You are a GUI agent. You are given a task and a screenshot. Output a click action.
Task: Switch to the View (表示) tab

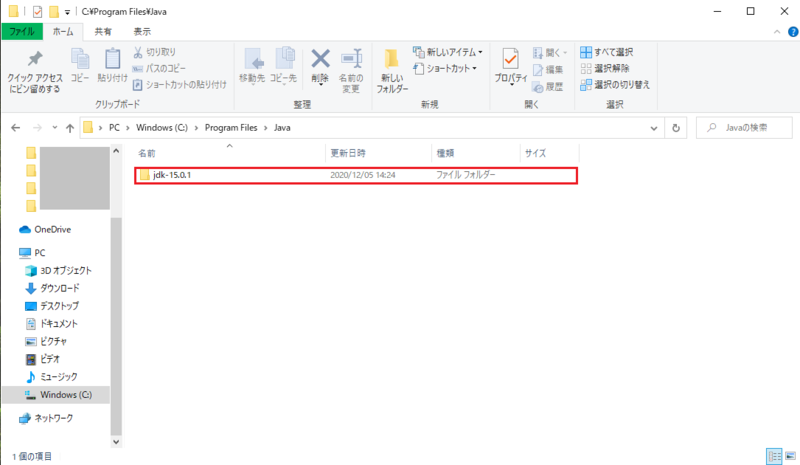(142, 32)
